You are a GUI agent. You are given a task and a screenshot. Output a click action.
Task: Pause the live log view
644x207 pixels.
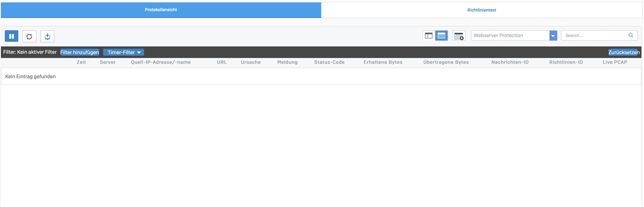tap(12, 36)
